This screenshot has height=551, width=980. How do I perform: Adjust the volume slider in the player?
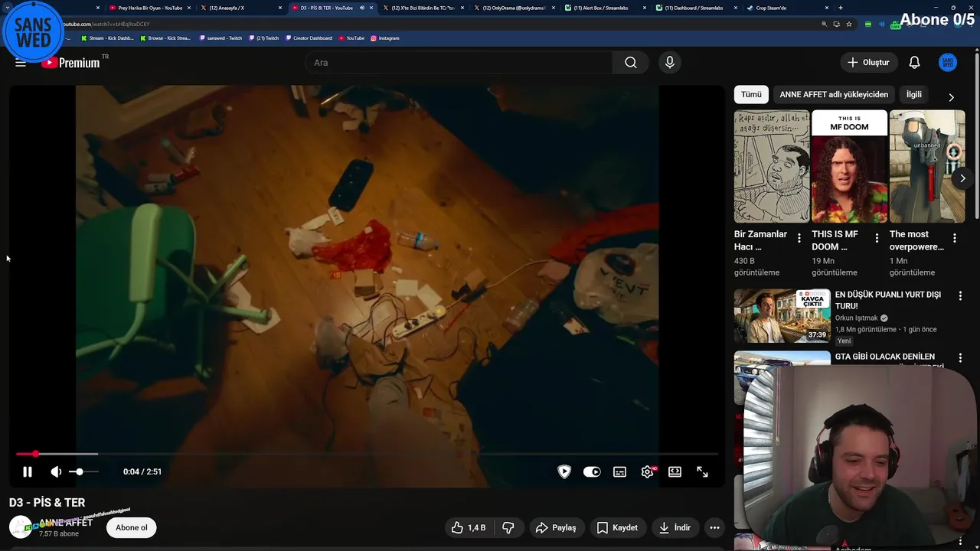tap(83, 472)
